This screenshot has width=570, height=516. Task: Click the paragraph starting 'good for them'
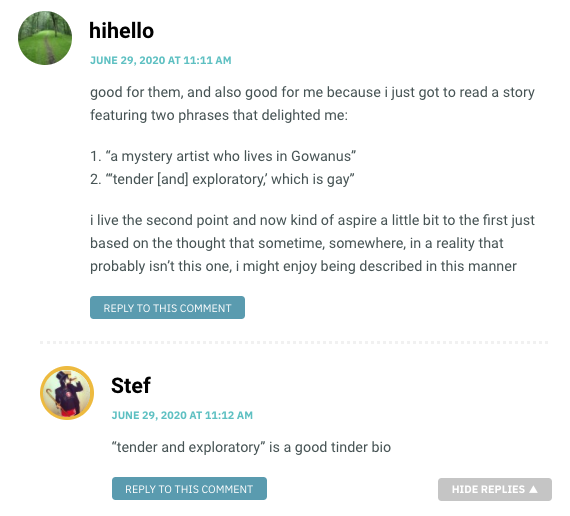click(x=313, y=104)
